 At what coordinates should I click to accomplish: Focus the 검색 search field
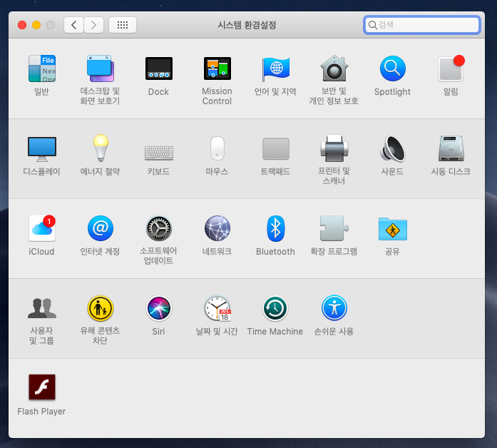click(x=422, y=25)
